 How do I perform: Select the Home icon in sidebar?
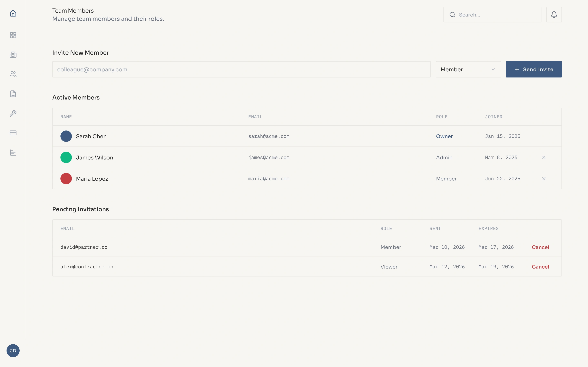[x=13, y=13]
